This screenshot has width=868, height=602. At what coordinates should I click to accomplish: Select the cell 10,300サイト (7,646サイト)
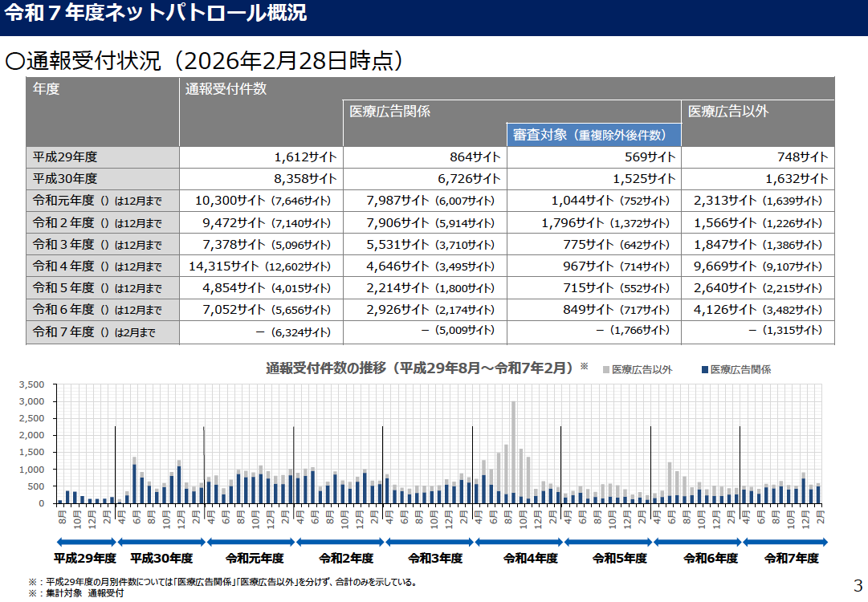click(261, 201)
